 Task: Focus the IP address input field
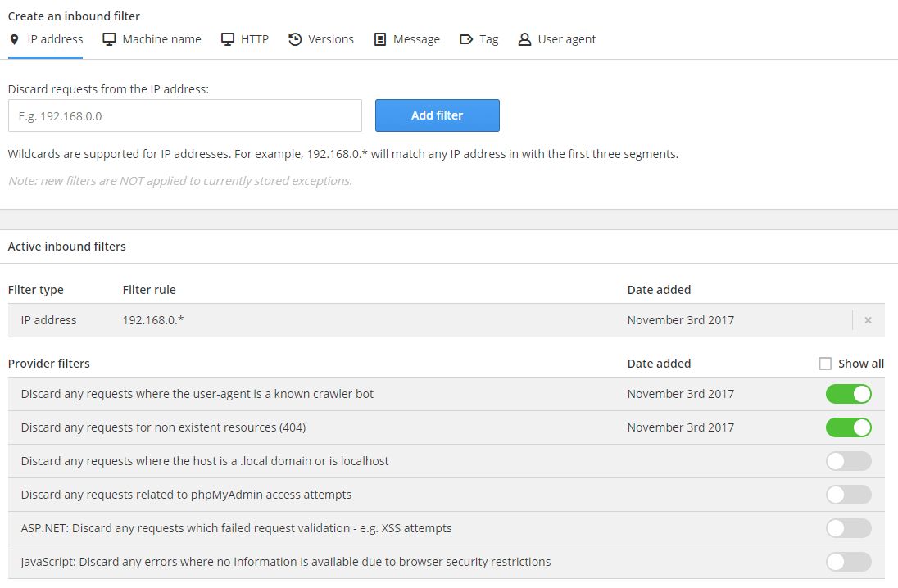(x=185, y=115)
